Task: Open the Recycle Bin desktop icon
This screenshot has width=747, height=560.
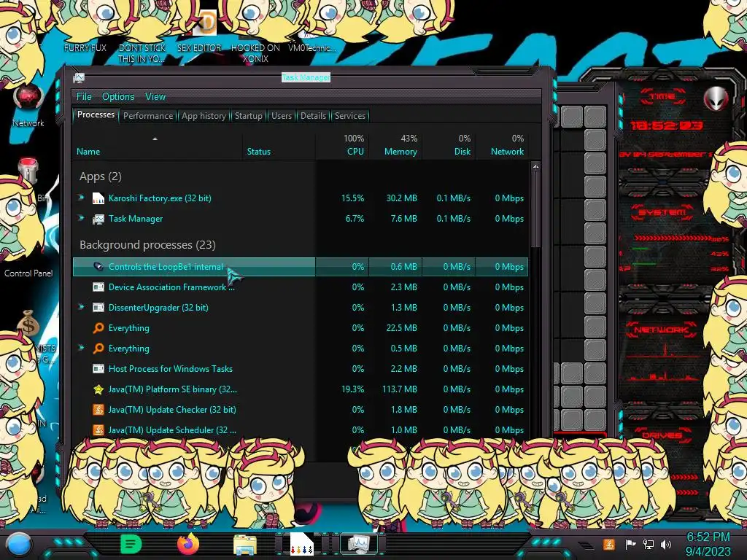Action: (28, 170)
